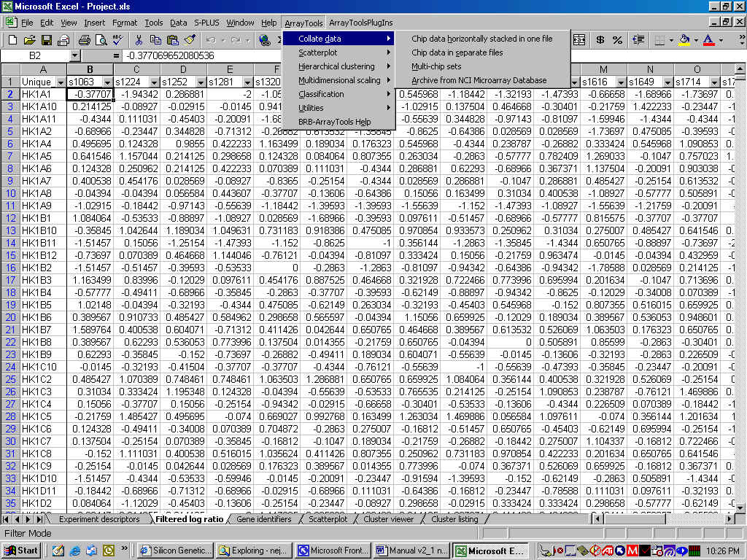Screen dimensions: 747x560
Task: Choose Scatterplot in the ArrayTools menu
Action: pos(317,52)
